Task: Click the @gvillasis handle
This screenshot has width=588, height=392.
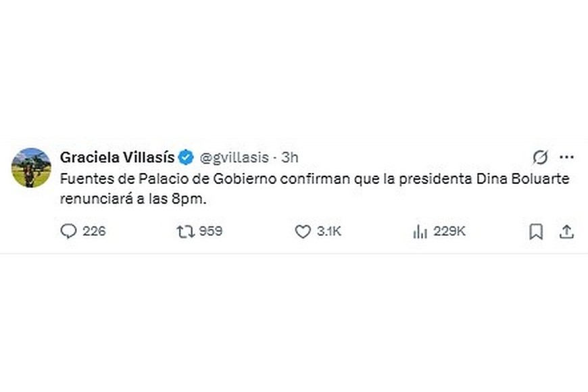Action: [237, 156]
